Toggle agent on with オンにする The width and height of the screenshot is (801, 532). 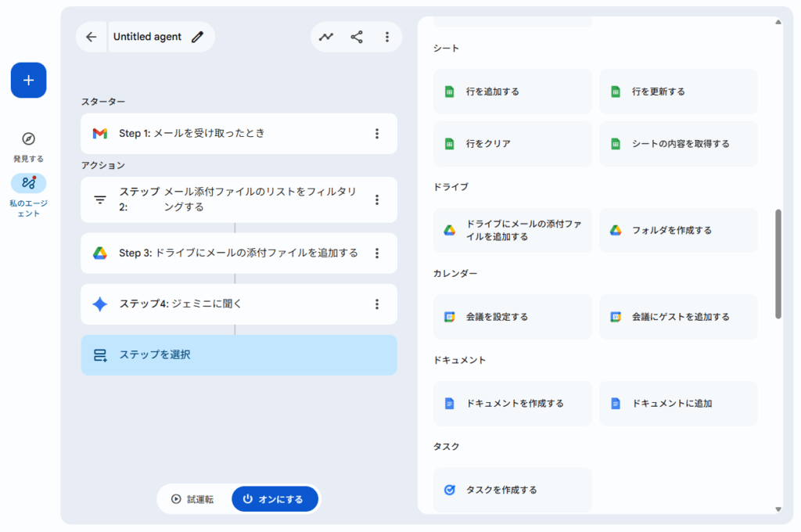pos(275,499)
